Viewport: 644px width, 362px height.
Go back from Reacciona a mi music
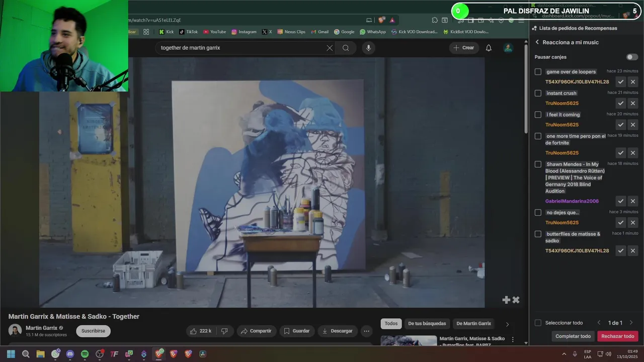pos(537,42)
